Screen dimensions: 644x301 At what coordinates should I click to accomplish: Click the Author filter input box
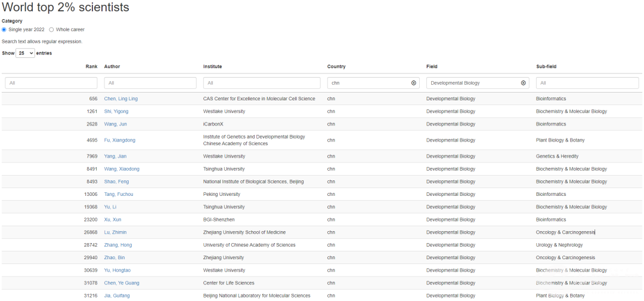coord(150,83)
